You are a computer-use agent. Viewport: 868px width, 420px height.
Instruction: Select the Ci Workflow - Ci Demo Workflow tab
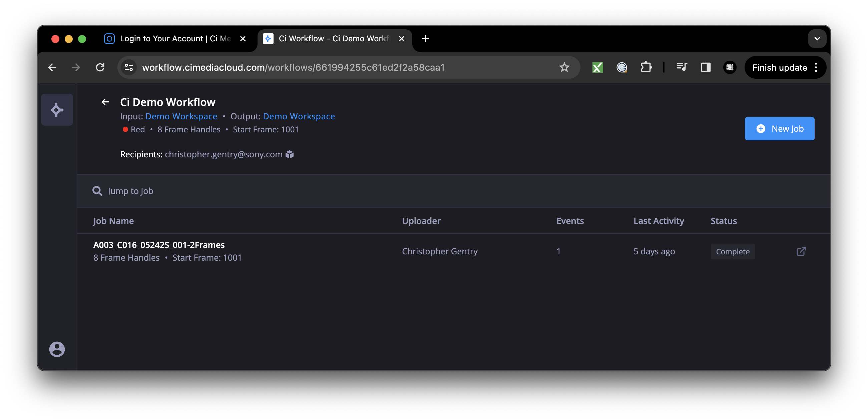pos(334,39)
